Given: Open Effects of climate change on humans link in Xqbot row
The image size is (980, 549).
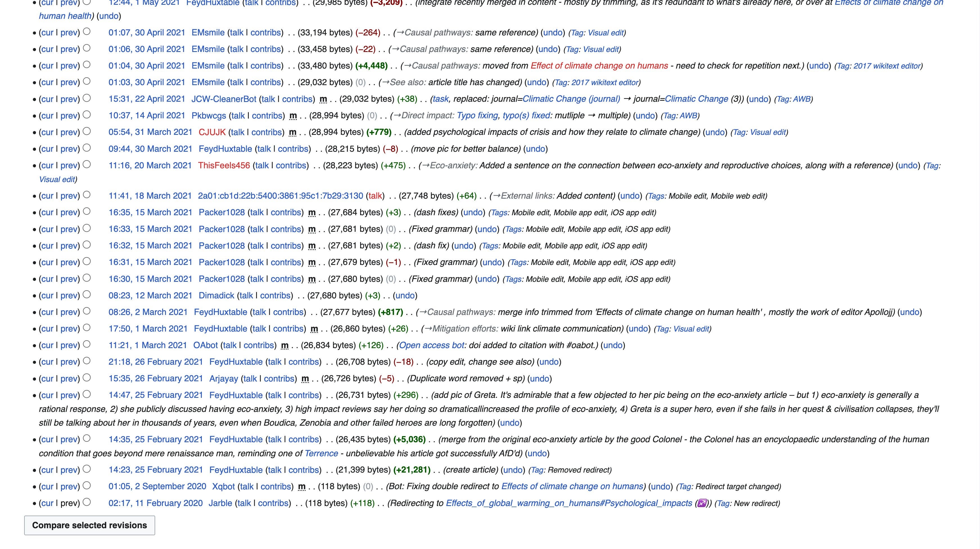Looking at the screenshot, I should [572, 486].
